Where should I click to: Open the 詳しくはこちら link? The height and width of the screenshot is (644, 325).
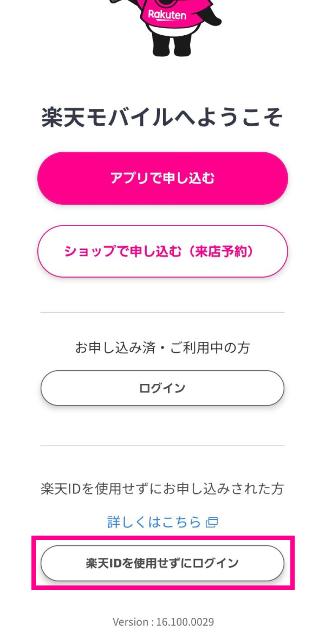[x=154, y=522]
